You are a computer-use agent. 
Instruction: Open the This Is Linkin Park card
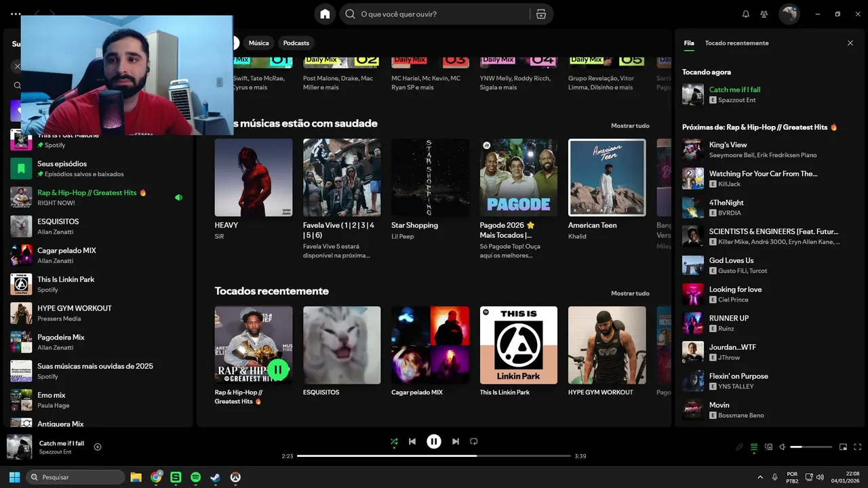519,352
